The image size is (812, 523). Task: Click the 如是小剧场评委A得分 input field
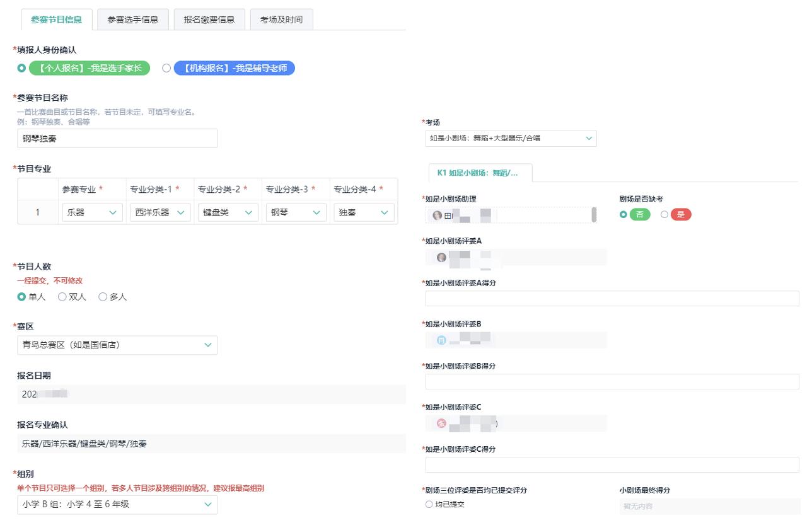tap(612, 299)
